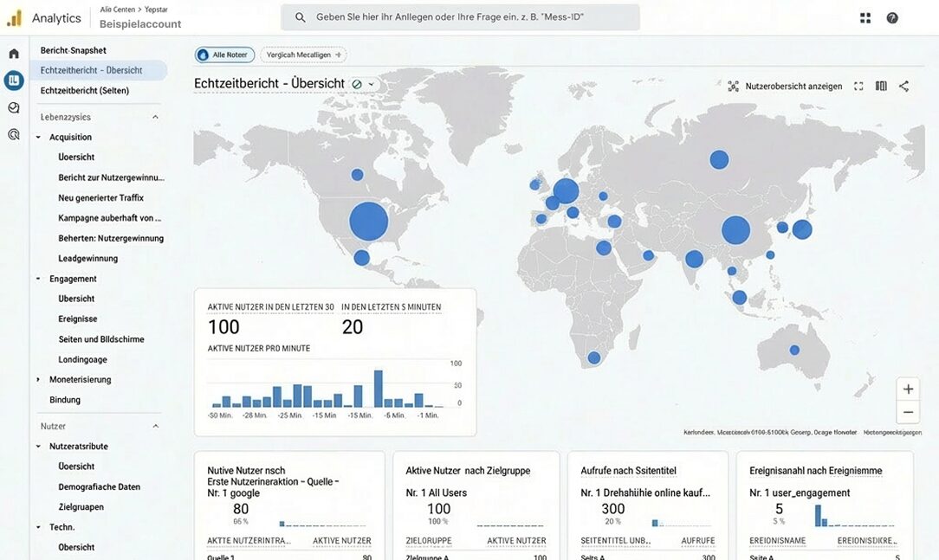The width and height of the screenshot is (939, 560).
Task: Click the help question mark icon
Action: click(x=892, y=18)
